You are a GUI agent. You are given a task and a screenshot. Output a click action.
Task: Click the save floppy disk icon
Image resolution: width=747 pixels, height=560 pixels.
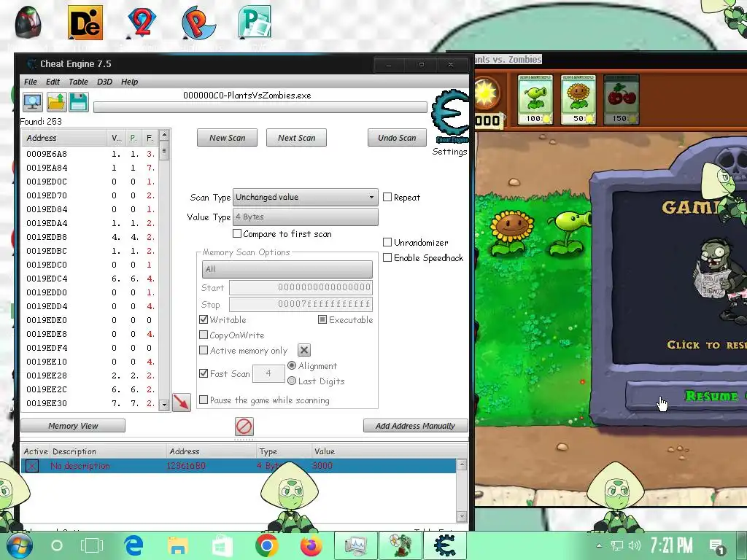pos(79,102)
